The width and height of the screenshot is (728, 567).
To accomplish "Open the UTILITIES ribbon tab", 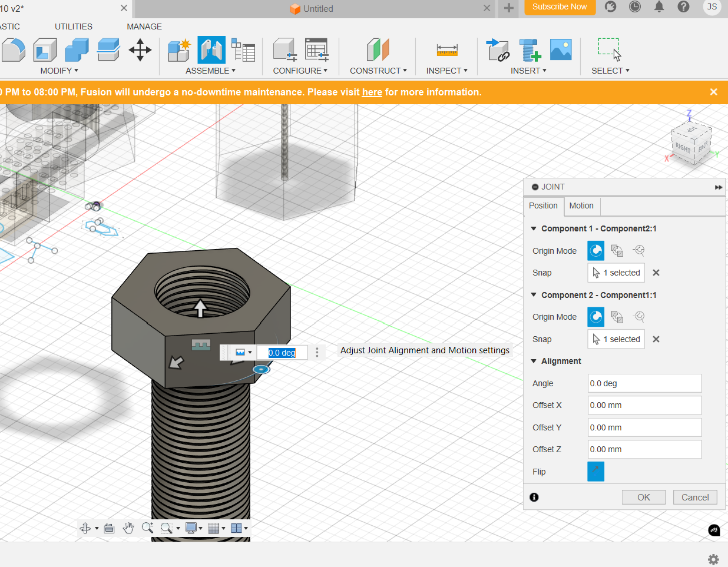I will pyautogui.click(x=74, y=26).
